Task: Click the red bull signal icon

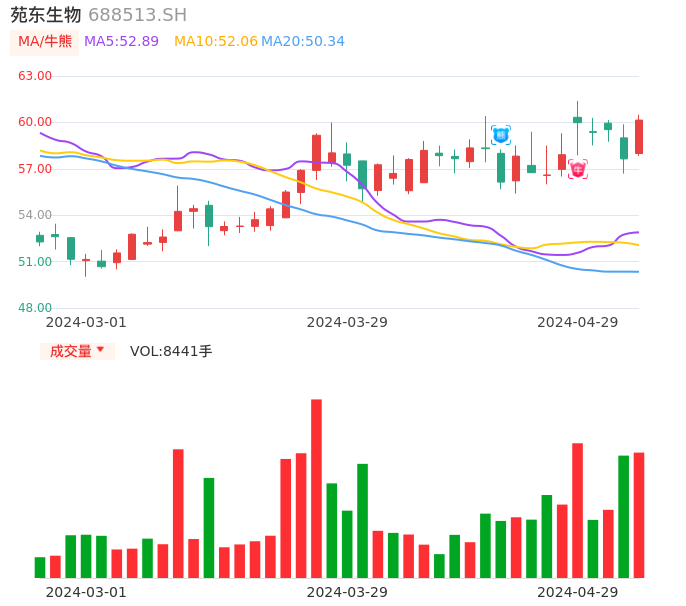Action: click(578, 169)
